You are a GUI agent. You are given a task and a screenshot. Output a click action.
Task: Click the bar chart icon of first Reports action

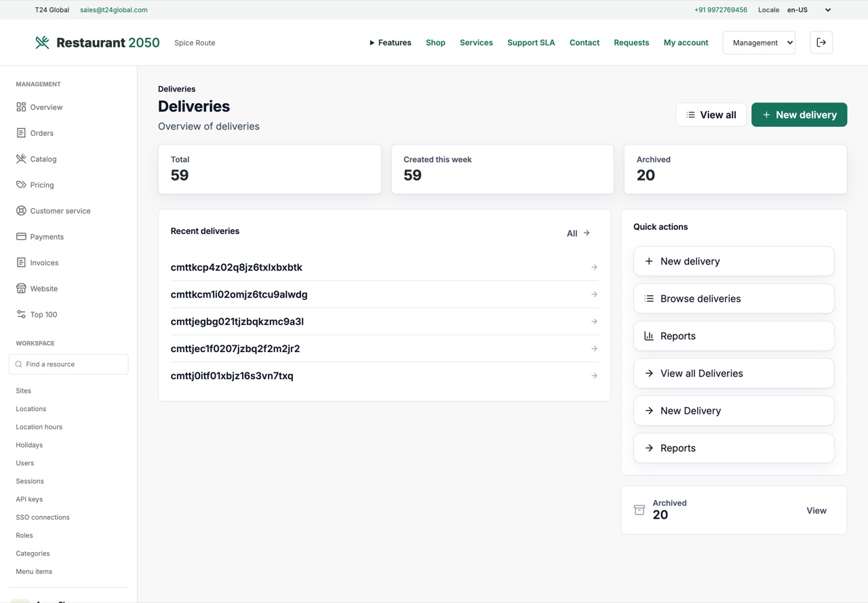click(x=649, y=336)
